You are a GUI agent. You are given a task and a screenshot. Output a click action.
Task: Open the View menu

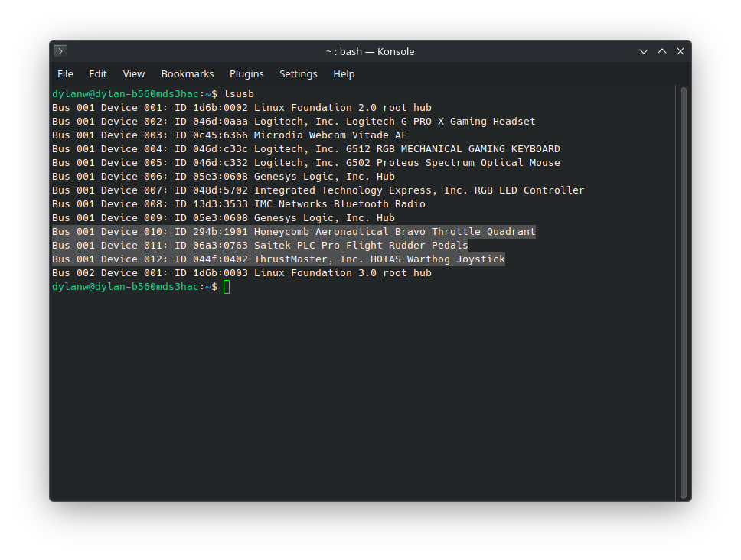pyautogui.click(x=134, y=74)
